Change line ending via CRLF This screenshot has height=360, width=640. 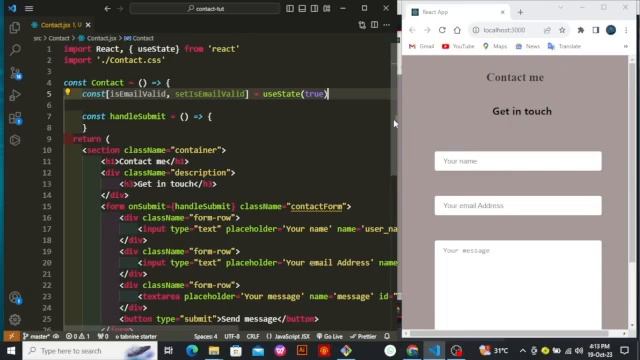253,336
